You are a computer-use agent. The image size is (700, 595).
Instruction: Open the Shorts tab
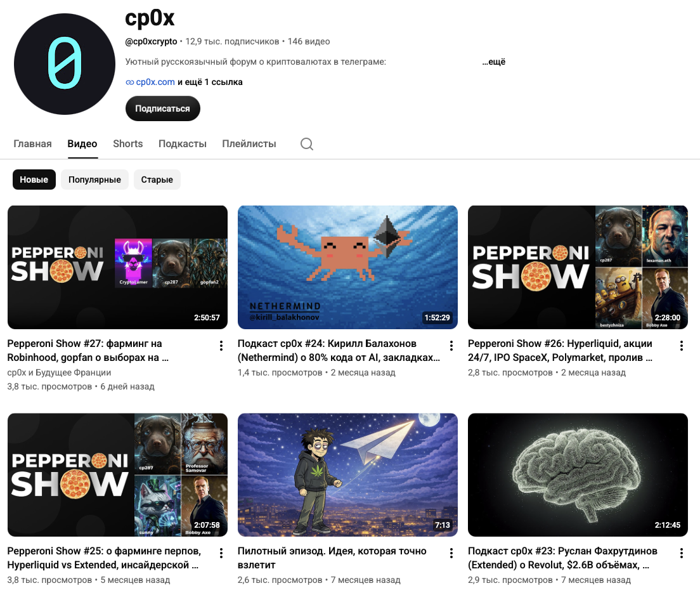(127, 144)
